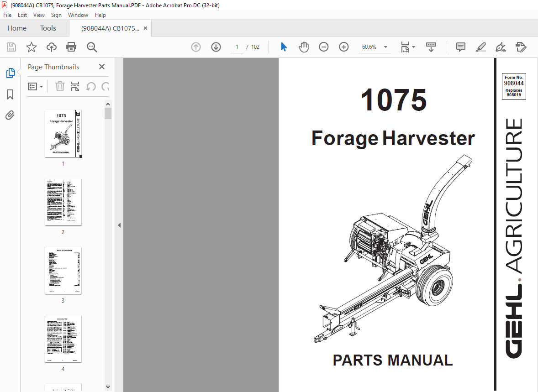The width and height of the screenshot is (538, 392).
Task: Collapse the navigation pane with the left arrow
Action: [x=119, y=225]
